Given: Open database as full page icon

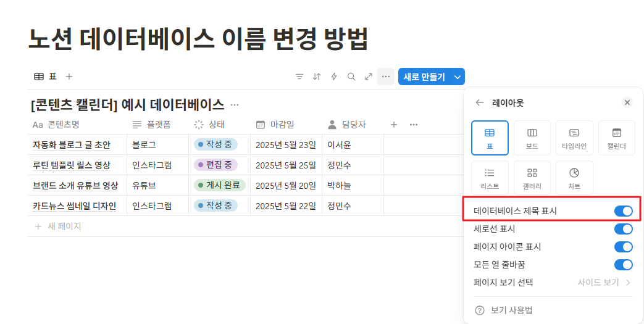Looking at the screenshot, I should coord(369,77).
